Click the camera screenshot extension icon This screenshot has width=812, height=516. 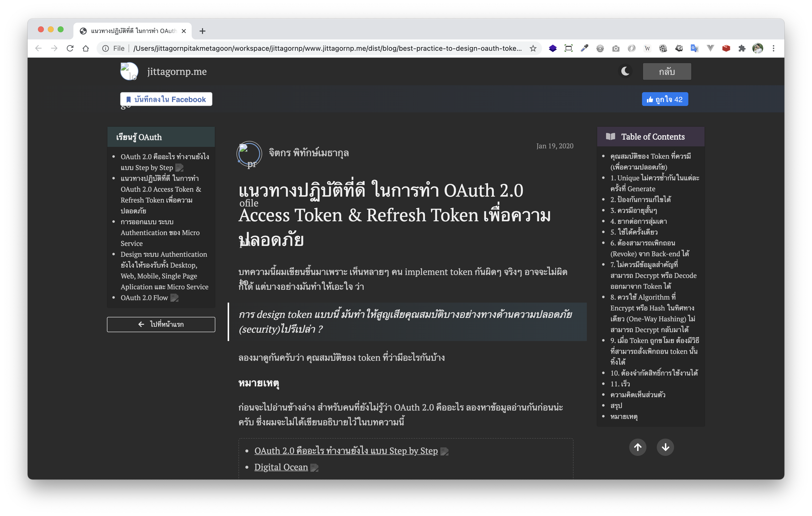pos(616,48)
